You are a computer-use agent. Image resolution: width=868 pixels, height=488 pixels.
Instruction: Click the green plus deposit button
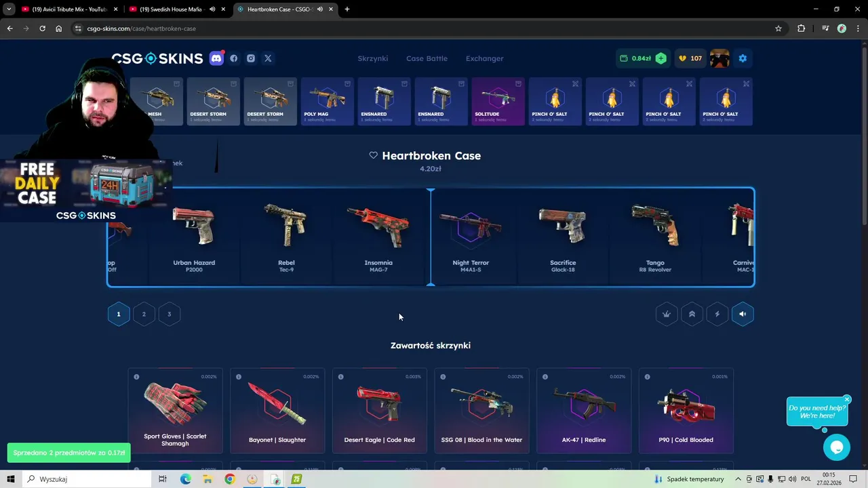click(x=660, y=58)
